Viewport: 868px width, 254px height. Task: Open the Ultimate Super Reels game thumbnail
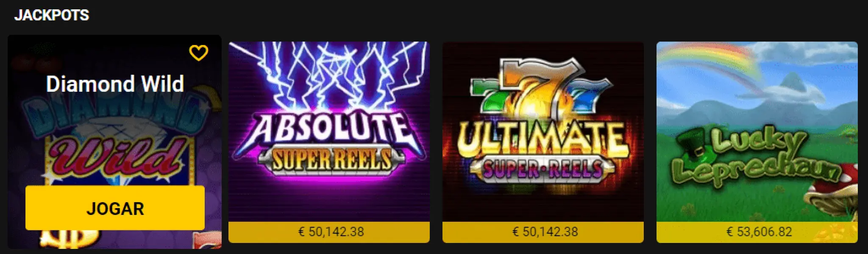pos(542,131)
